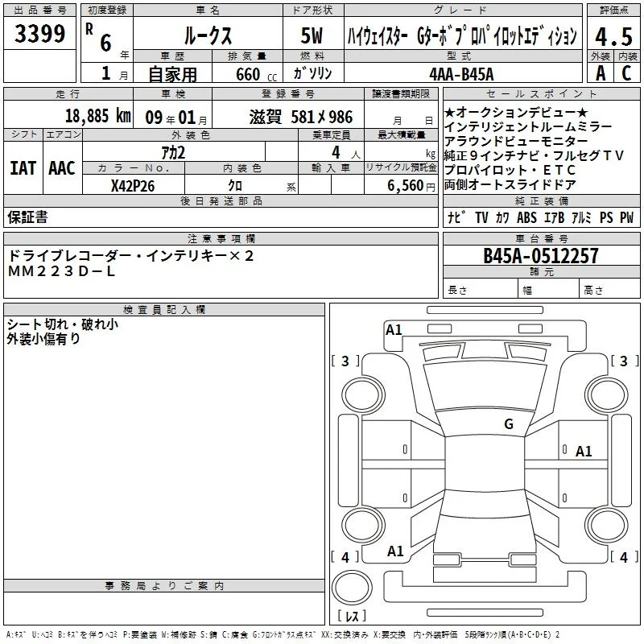Viewport: 644px width, 644px height.
Task: Click the A1 mark near the front bumper
Action: tap(394, 330)
